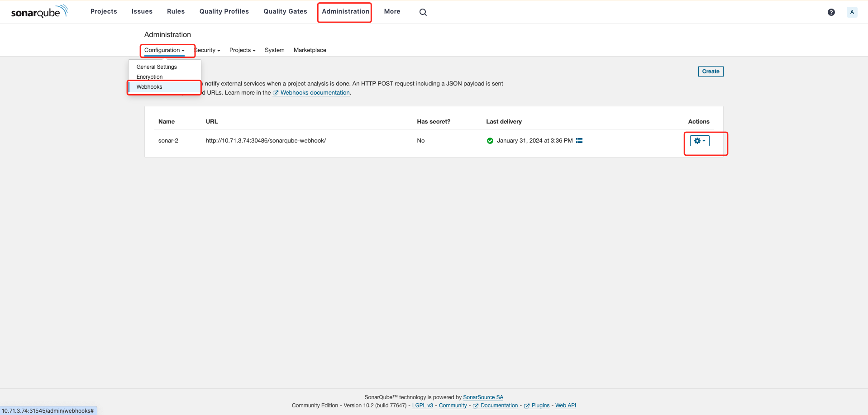Open the help menu question mark icon
Image resolution: width=868 pixels, height=415 pixels.
(831, 12)
